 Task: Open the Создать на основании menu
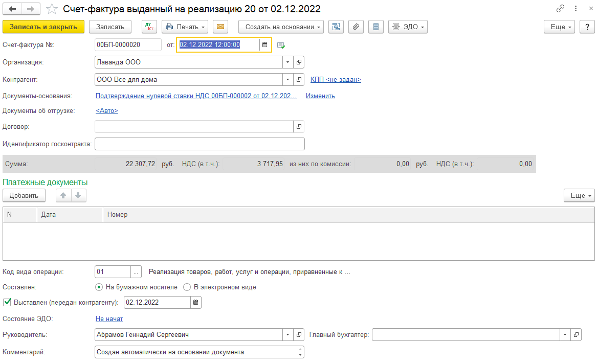(x=281, y=27)
